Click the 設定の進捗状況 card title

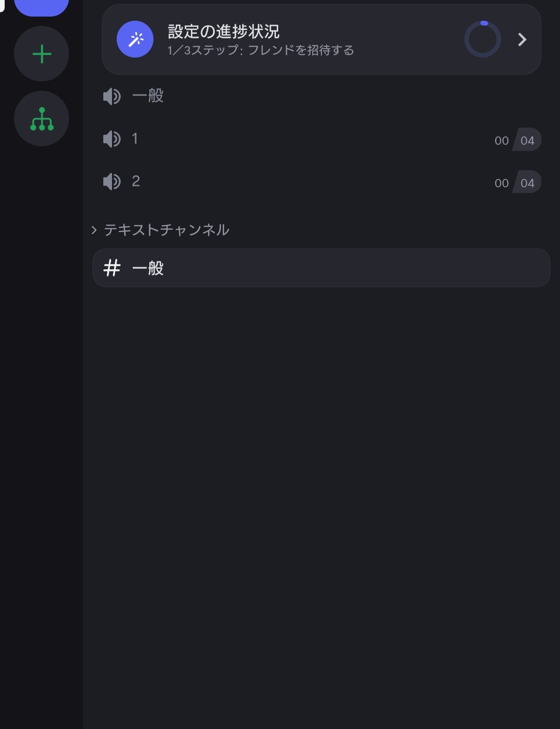(223, 32)
